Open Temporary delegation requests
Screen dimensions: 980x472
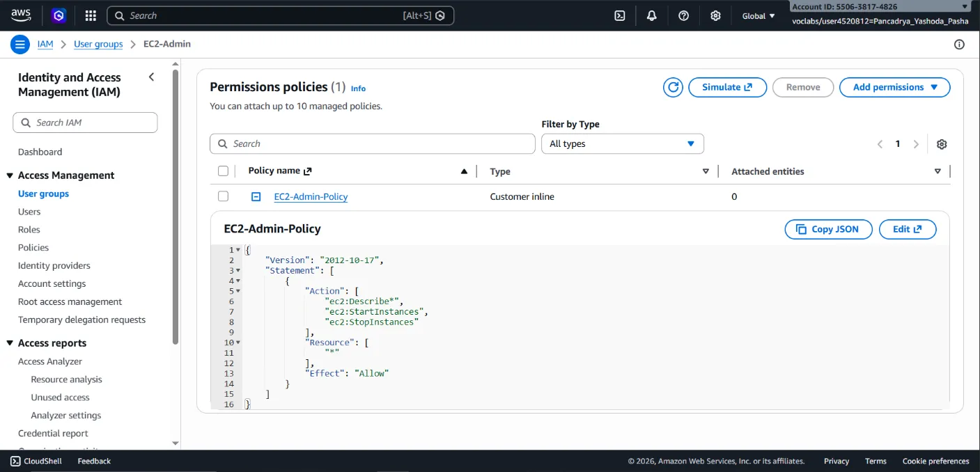[x=81, y=320]
